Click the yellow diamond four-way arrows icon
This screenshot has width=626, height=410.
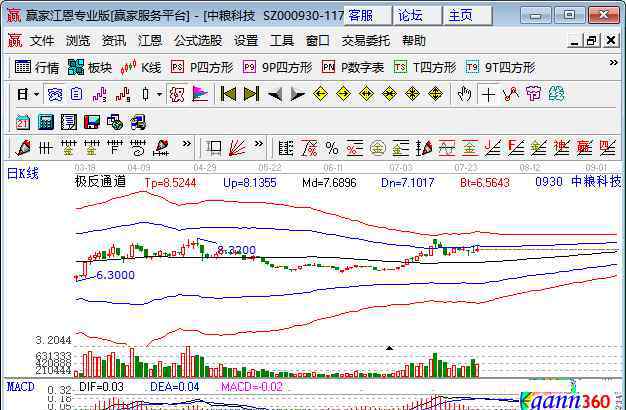(x=435, y=95)
